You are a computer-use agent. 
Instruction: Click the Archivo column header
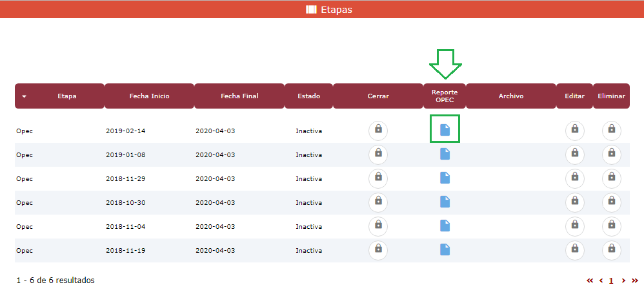coord(510,96)
